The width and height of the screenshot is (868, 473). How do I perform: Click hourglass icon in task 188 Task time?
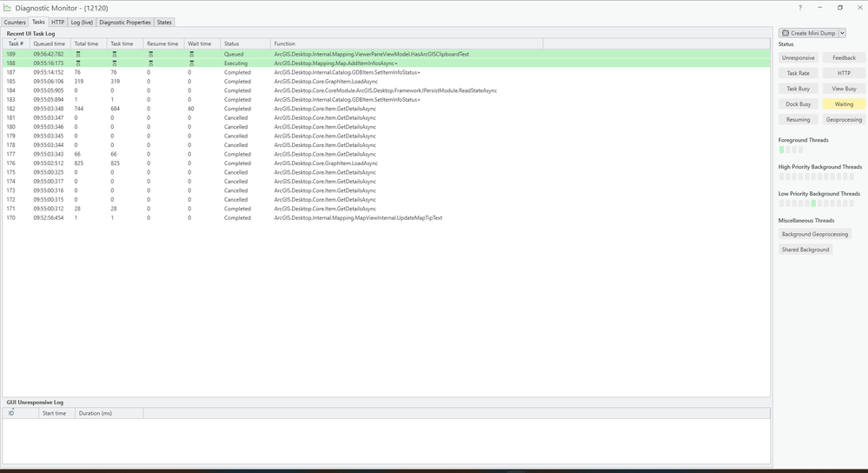115,63
